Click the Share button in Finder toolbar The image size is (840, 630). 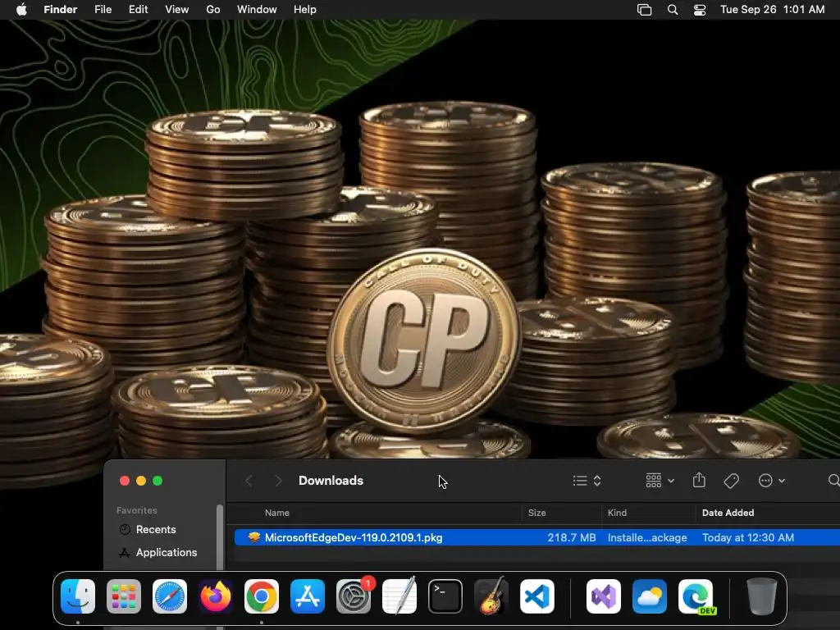click(x=699, y=480)
